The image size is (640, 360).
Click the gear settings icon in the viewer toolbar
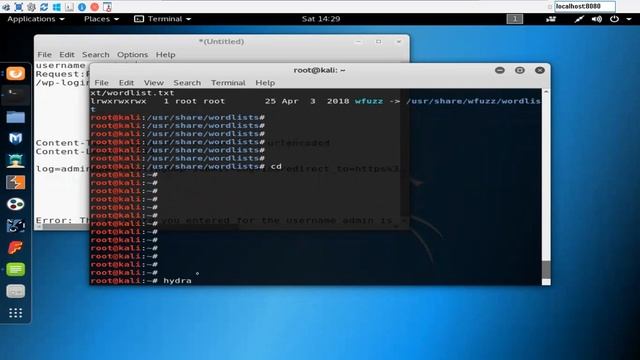coord(31,7)
